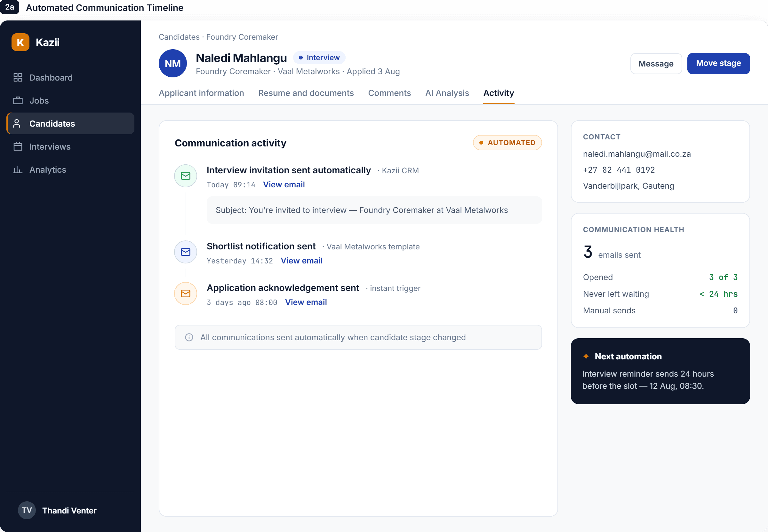Click the NM candidate avatar
Screen dimensions: 768x532
point(173,63)
